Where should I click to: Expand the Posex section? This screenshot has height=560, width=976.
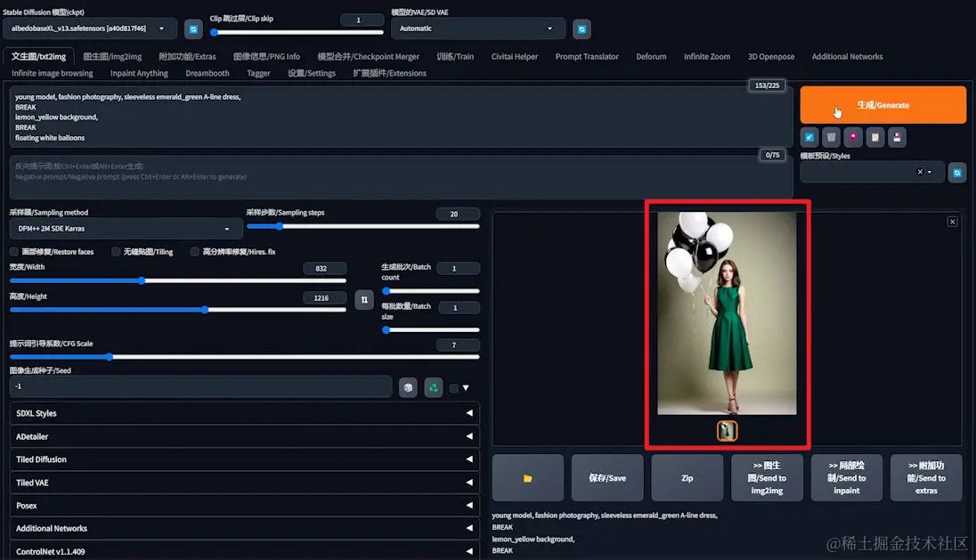[244, 506]
